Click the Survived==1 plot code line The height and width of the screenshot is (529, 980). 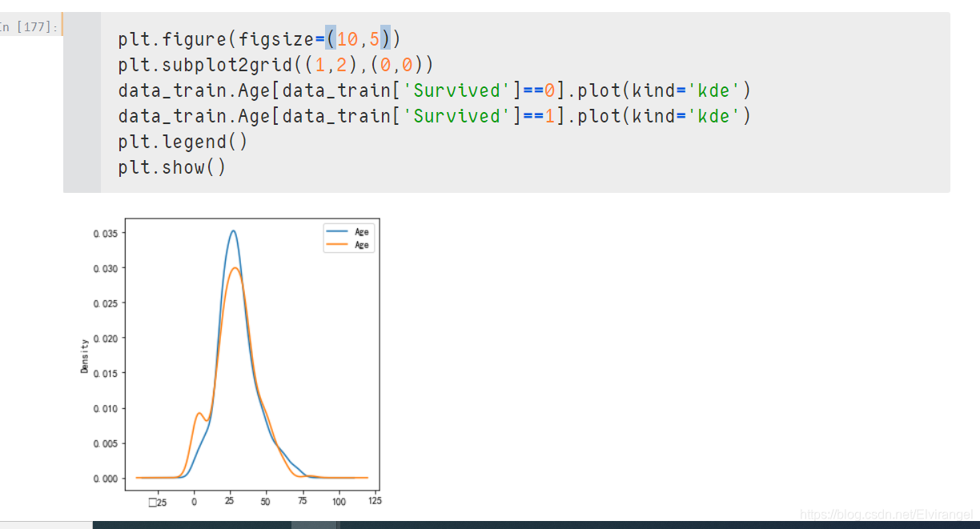[x=435, y=116]
